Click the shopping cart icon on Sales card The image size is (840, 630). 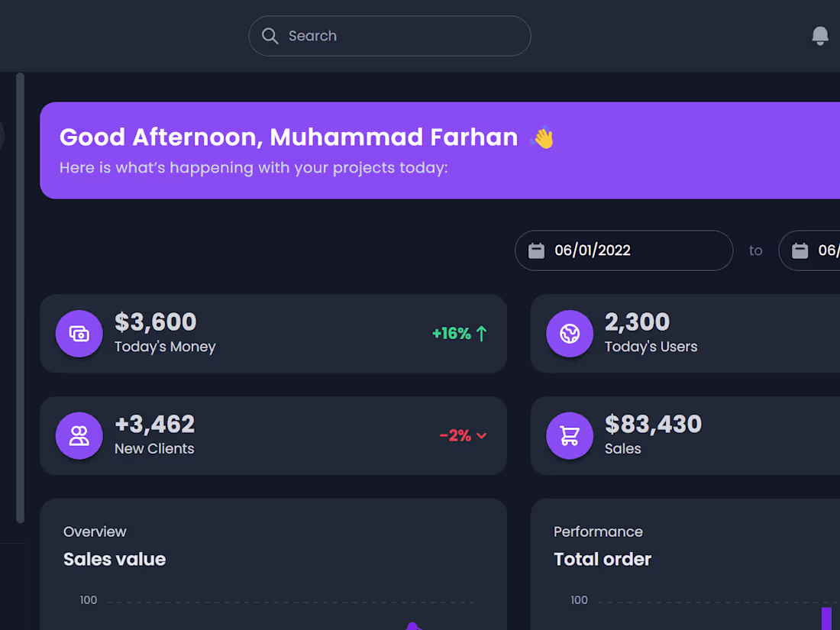pyautogui.click(x=569, y=435)
